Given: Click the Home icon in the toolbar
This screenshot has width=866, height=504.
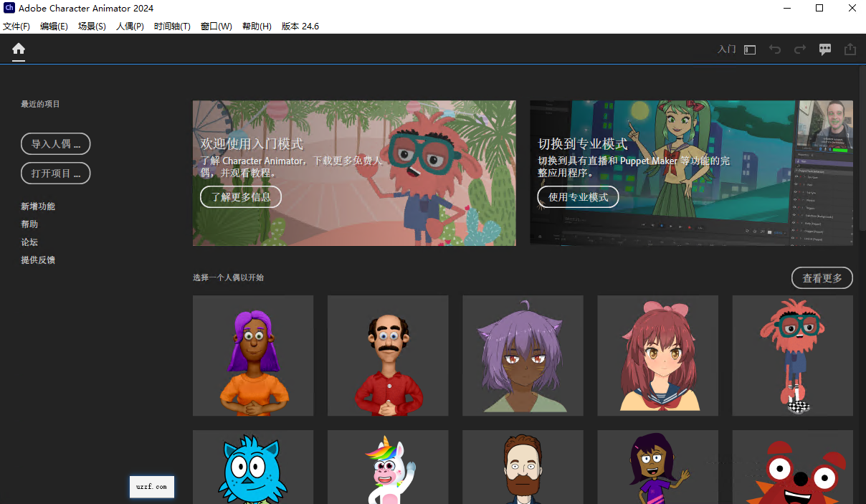Looking at the screenshot, I should [x=18, y=49].
